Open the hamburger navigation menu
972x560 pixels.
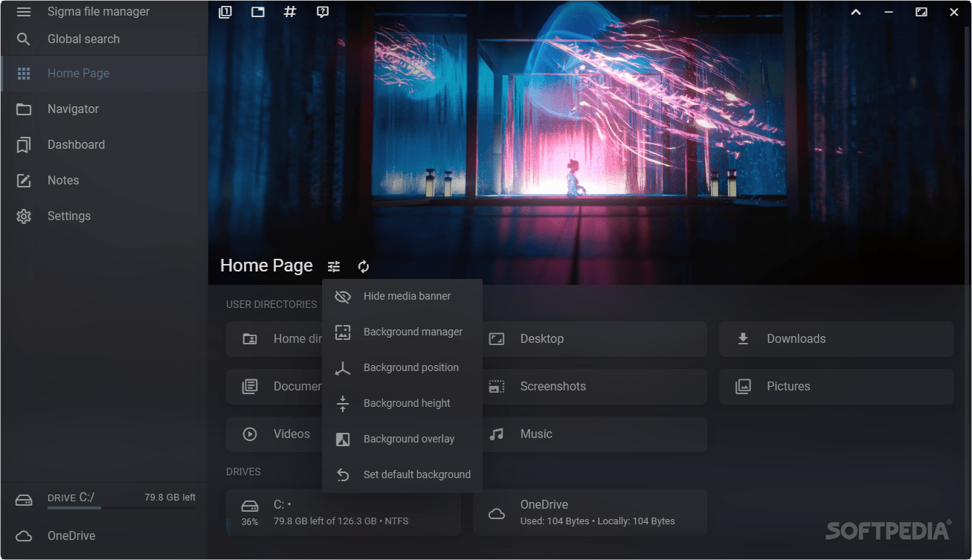[24, 12]
